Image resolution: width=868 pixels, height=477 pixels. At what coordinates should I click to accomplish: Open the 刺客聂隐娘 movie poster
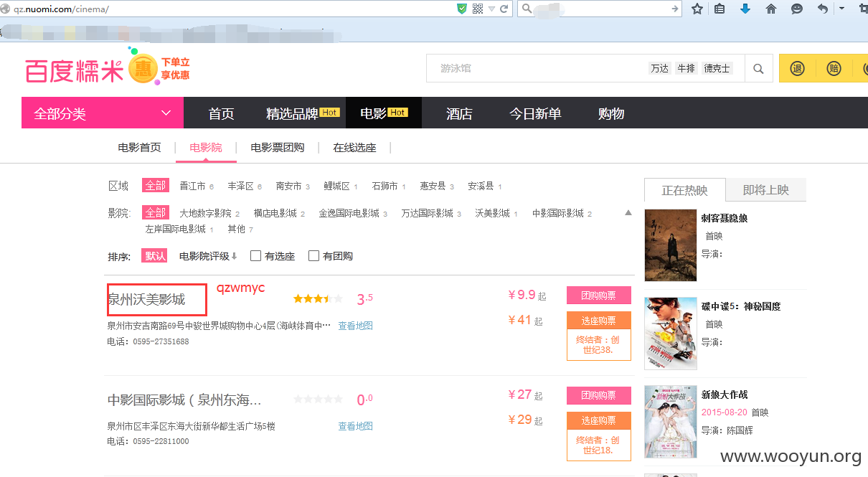(x=670, y=245)
